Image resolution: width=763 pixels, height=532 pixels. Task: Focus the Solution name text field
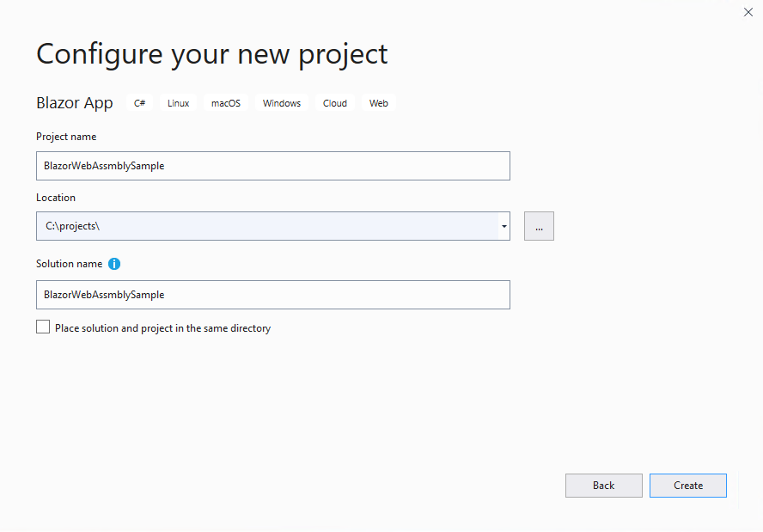273,295
